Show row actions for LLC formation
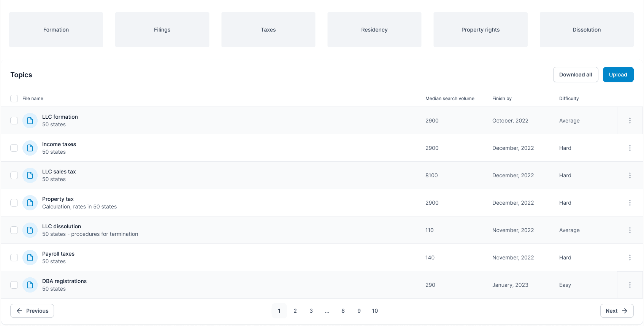This screenshot has height=326, width=644. coord(630,121)
